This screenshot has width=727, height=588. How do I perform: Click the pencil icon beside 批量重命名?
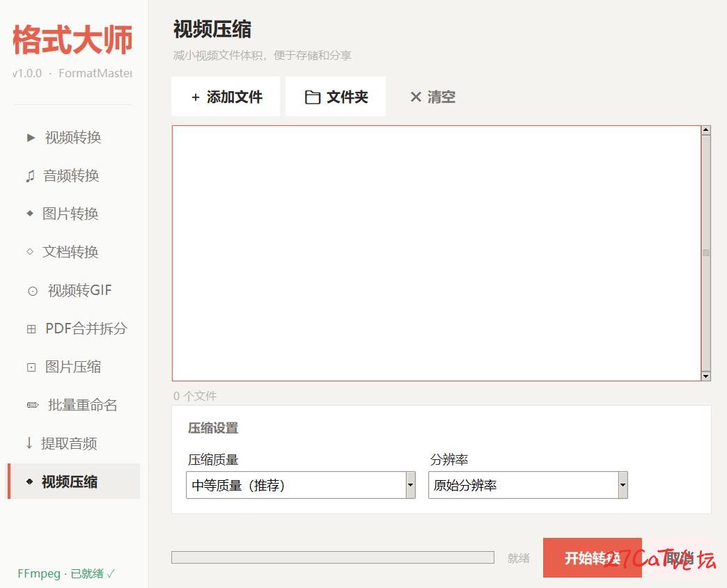(33, 406)
